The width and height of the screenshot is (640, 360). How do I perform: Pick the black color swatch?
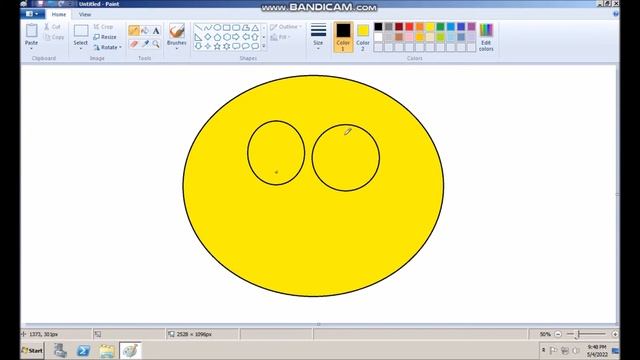pos(378,27)
